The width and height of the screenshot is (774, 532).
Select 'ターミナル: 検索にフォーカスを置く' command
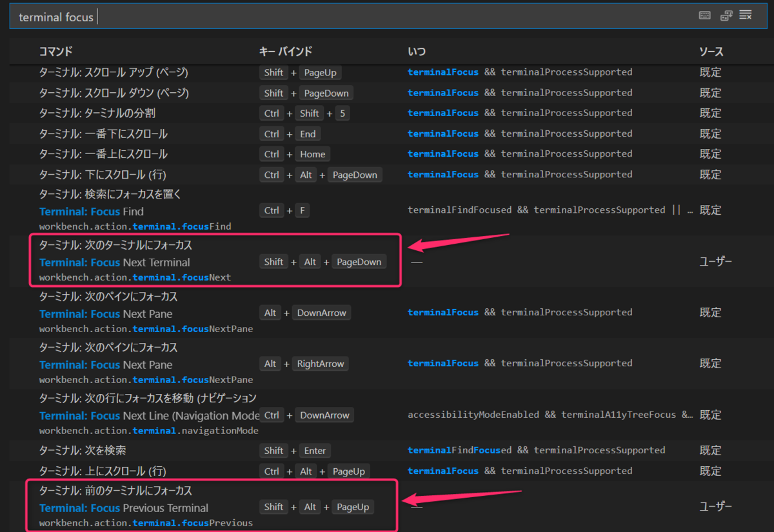point(109,194)
